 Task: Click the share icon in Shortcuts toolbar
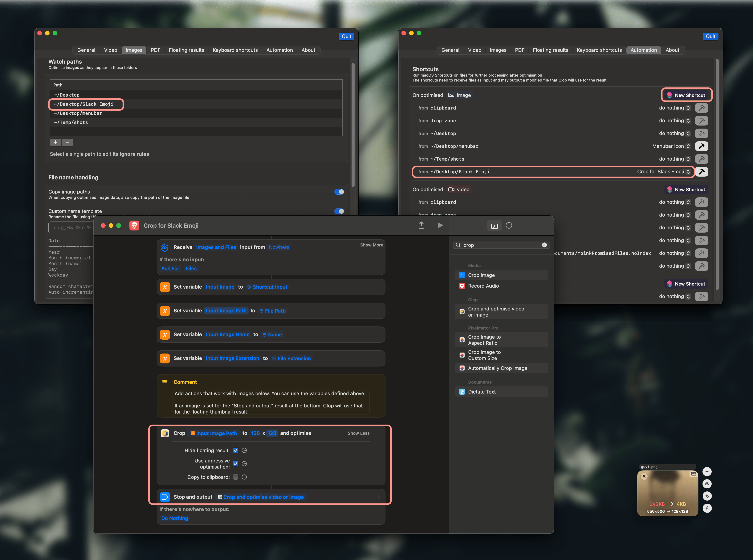pos(421,225)
